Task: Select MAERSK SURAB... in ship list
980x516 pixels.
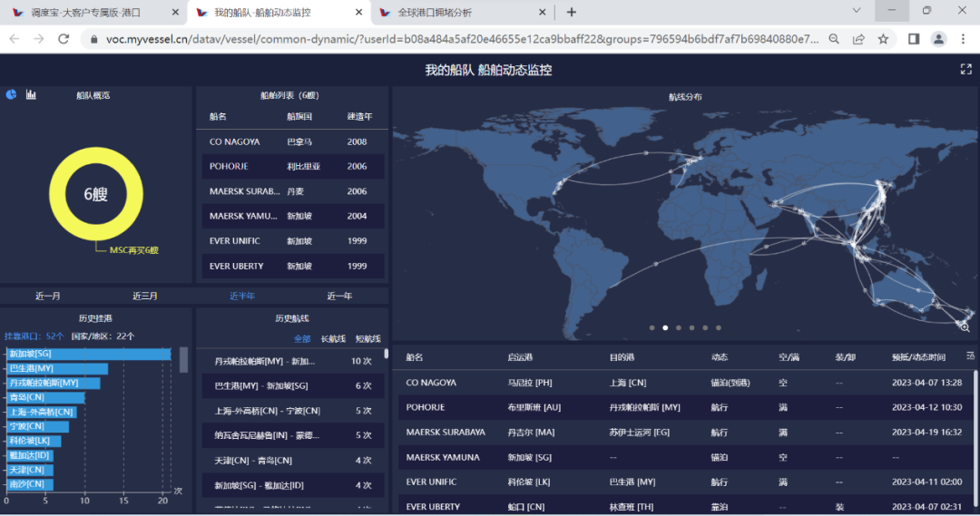Action: click(x=292, y=191)
